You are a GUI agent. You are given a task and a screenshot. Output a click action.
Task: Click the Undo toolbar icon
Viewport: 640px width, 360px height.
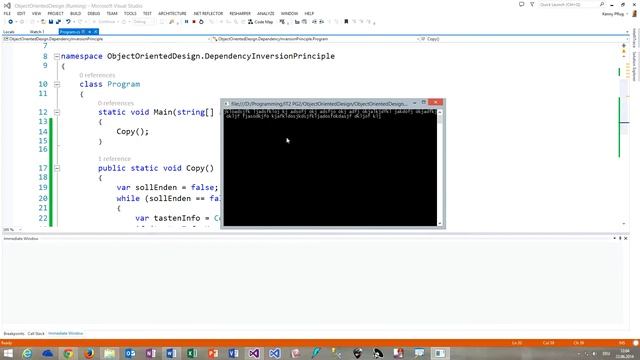tap(68, 22)
